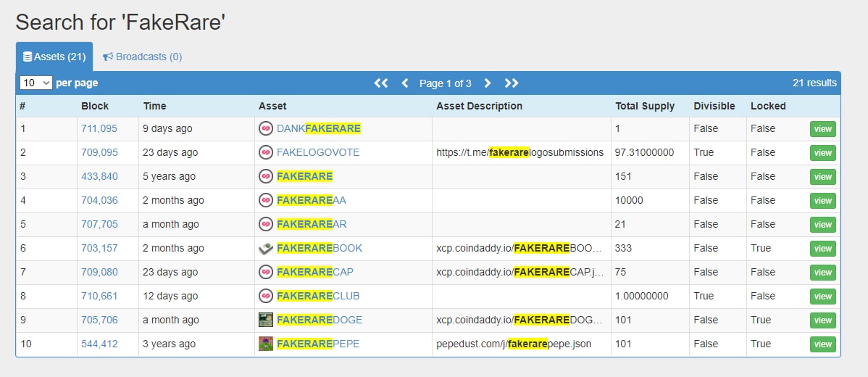Viewport: 868px width, 377px height.
Task: Open the per page dropdown
Action: pos(36,83)
